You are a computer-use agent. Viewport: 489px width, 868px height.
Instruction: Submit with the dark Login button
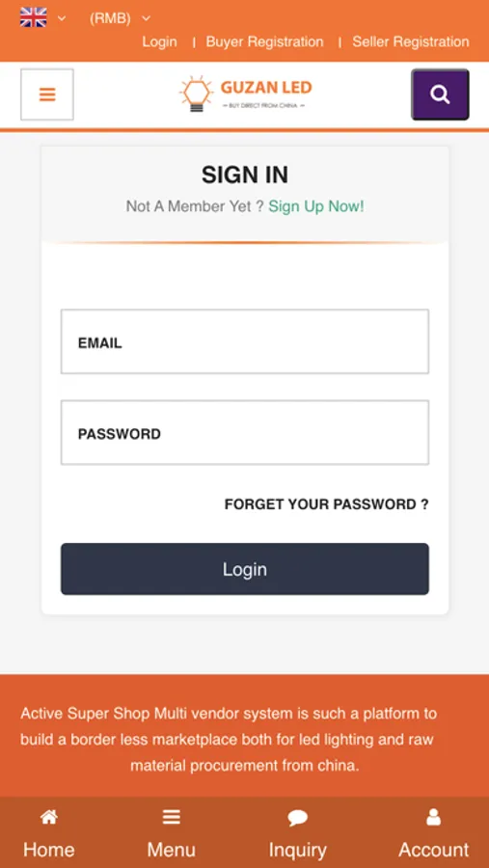[x=245, y=569]
